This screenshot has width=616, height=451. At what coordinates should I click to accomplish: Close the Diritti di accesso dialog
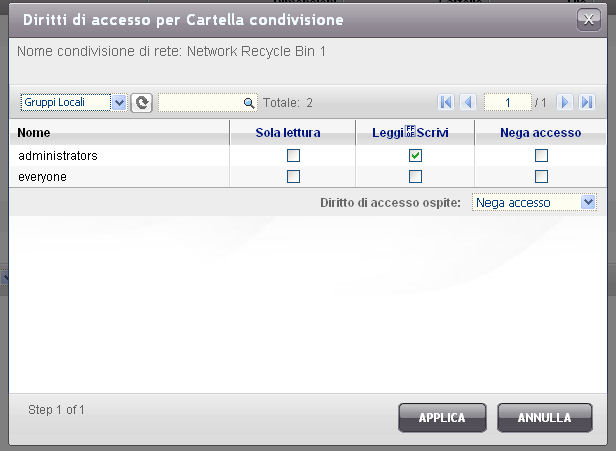point(588,19)
